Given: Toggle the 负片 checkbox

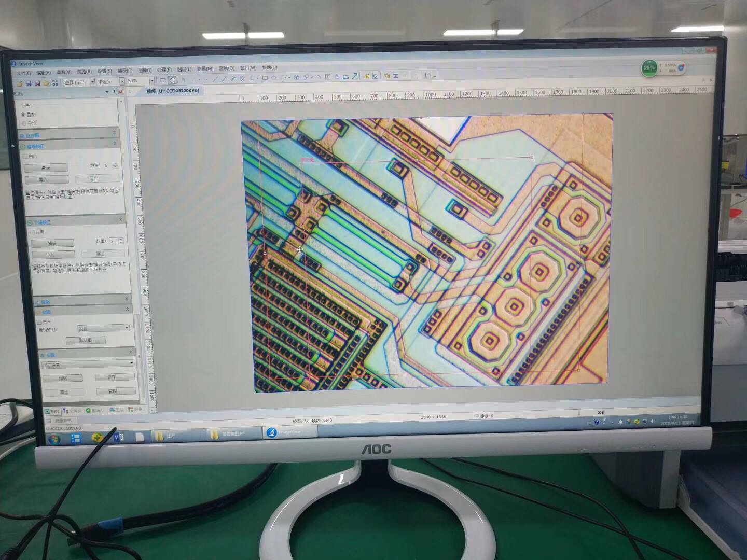Looking at the screenshot, I should pos(39,322).
